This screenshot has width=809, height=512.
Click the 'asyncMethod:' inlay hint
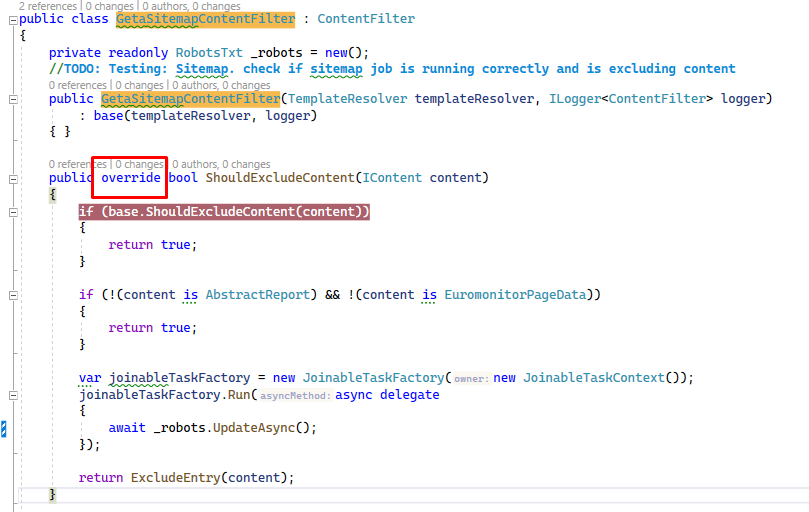click(x=295, y=396)
